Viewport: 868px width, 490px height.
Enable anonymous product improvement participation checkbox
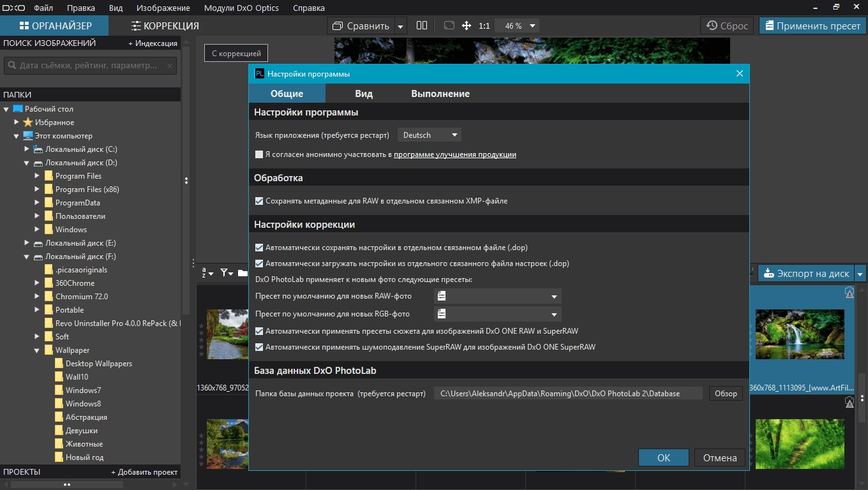259,154
